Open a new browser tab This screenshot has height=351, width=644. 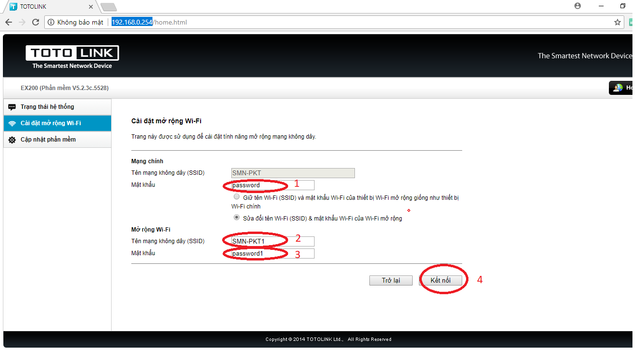click(x=109, y=7)
